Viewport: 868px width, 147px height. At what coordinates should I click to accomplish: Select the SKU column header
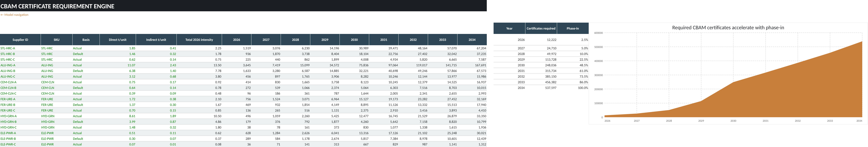click(56, 40)
